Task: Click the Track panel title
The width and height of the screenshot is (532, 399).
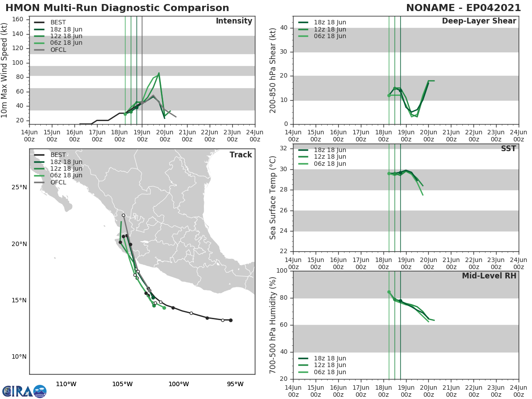Action: (241, 155)
